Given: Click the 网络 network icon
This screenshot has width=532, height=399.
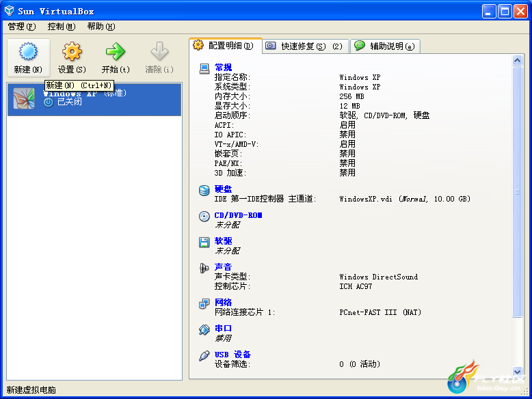Looking at the screenshot, I should coord(204,303).
